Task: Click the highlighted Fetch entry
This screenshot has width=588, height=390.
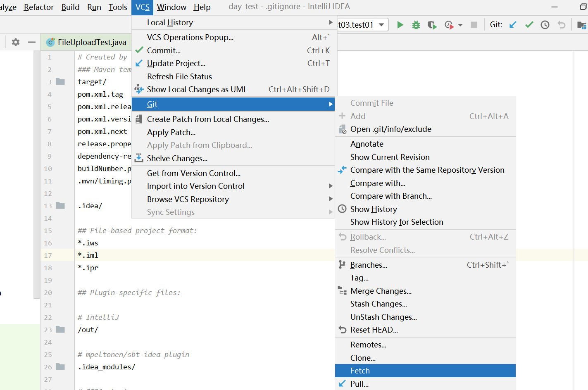Action: [425, 371]
